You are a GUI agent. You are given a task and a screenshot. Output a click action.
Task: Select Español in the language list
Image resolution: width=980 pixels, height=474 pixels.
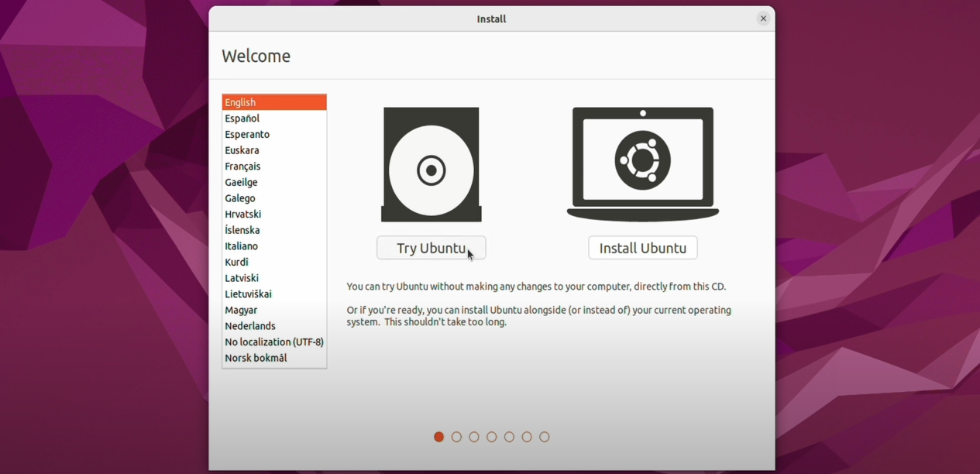pyautogui.click(x=274, y=118)
